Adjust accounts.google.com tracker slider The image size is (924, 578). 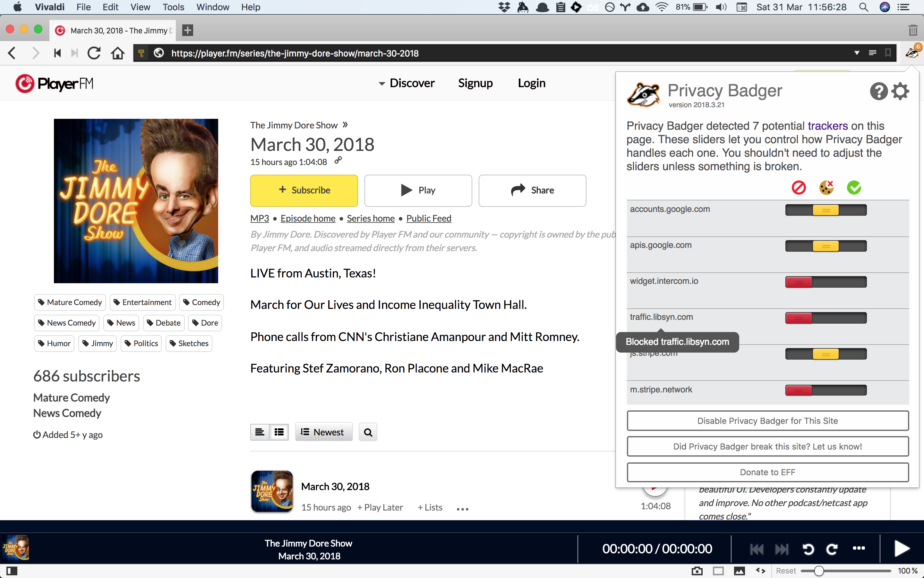coord(826,210)
